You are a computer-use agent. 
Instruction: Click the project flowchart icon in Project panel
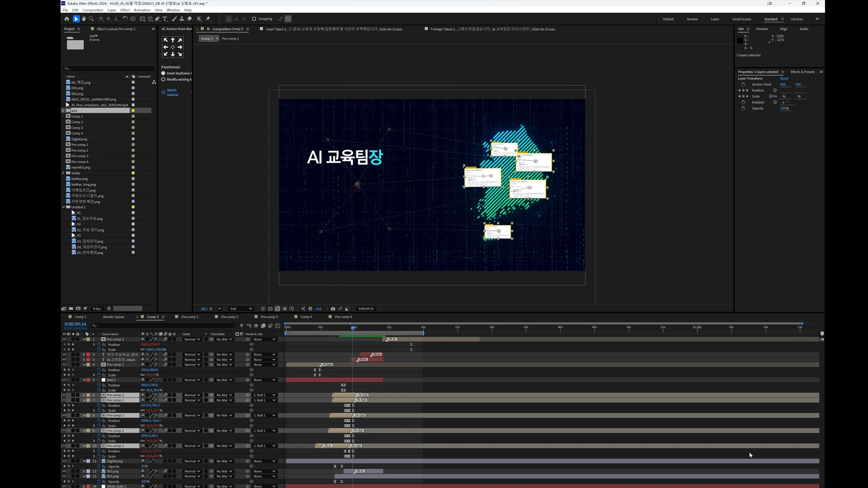(154, 82)
